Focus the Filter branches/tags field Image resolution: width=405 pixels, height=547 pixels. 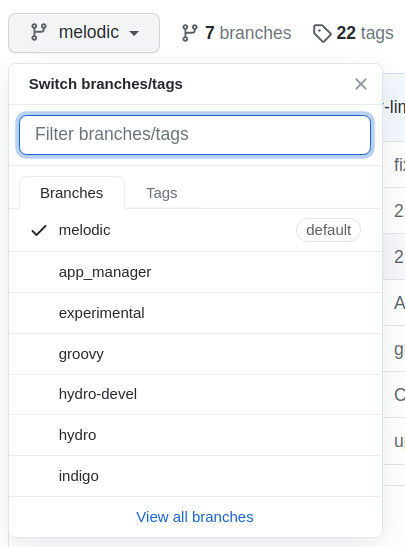click(x=195, y=135)
